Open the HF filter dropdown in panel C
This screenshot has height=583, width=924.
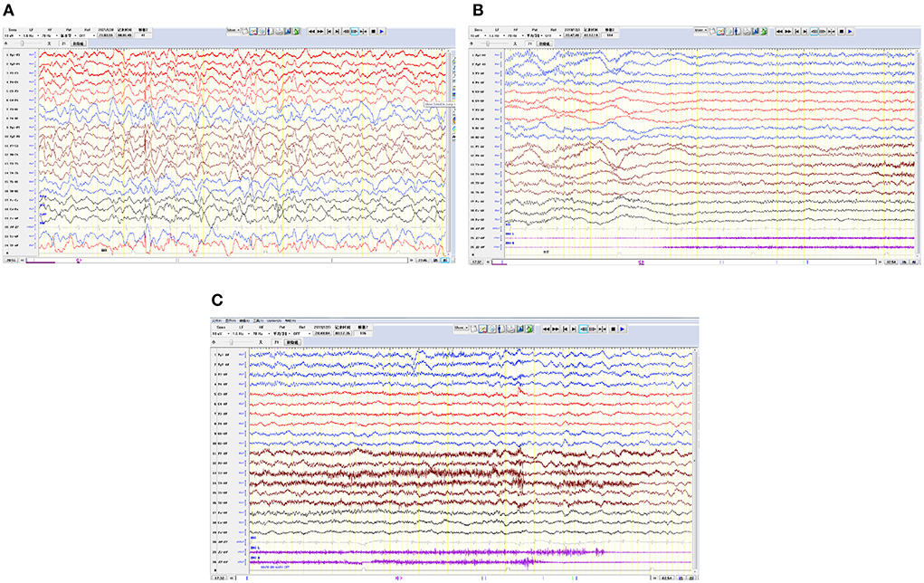262,334
